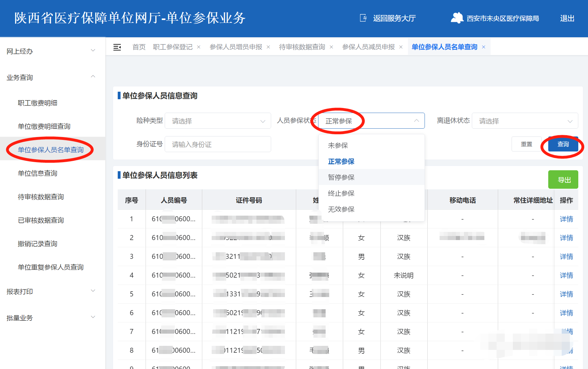The width and height of the screenshot is (588, 369).
Task: Switch to the 首页 tab
Action: point(139,47)
